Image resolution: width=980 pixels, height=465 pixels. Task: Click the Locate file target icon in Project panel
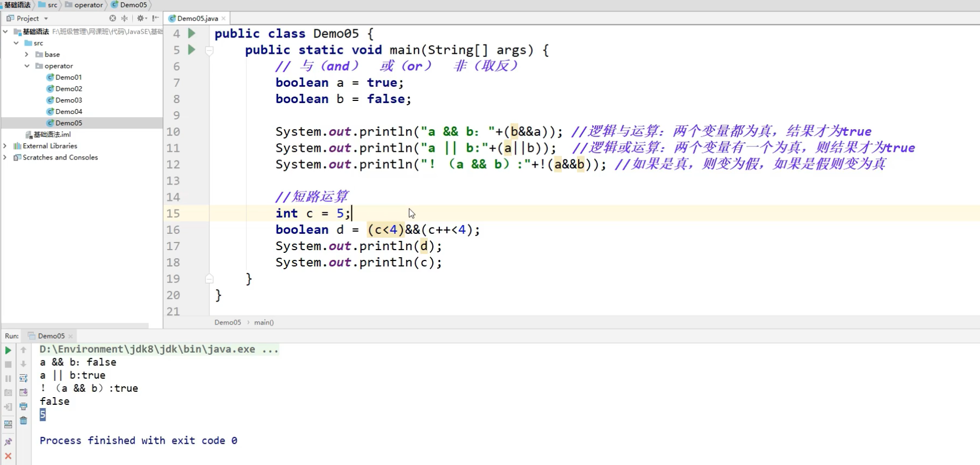113,18
